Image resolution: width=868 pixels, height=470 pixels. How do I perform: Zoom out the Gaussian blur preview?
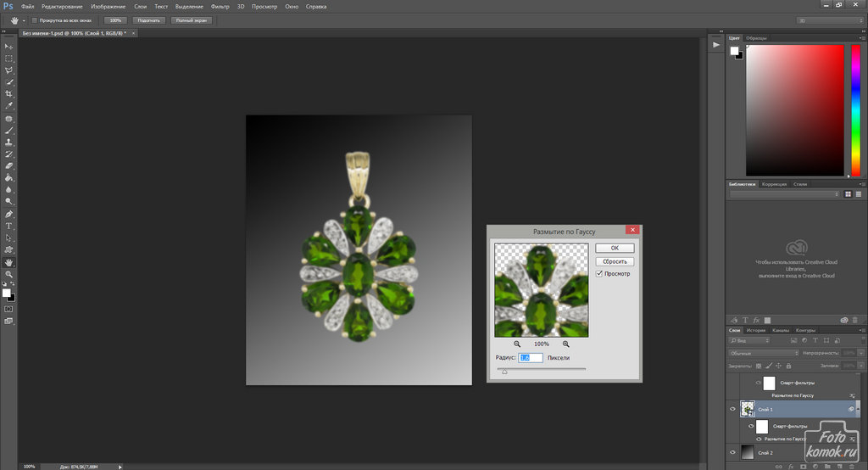coord(517,344)
